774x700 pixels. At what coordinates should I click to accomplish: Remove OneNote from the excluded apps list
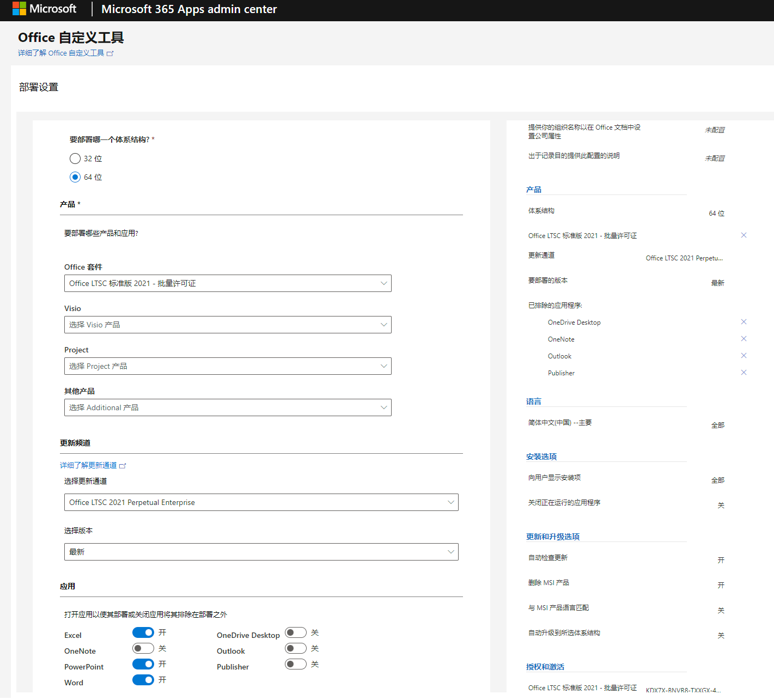[743, 339]
